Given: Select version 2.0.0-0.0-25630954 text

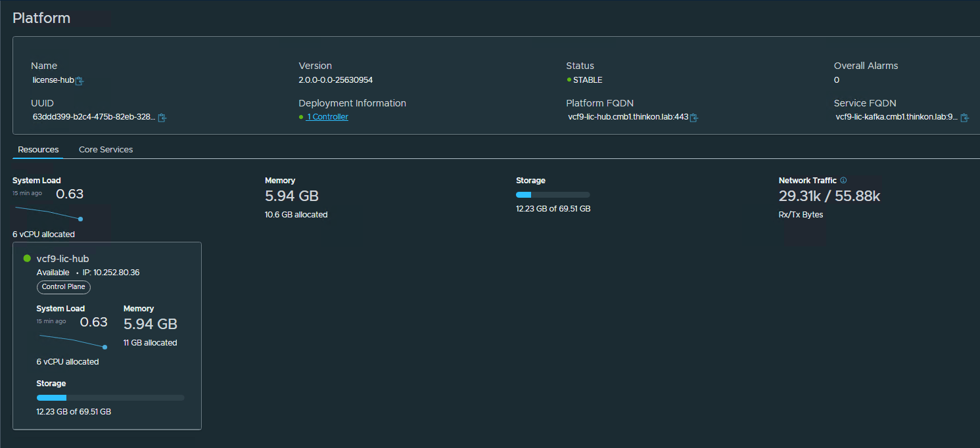Looking at the screenshot, I should point(336,80).
